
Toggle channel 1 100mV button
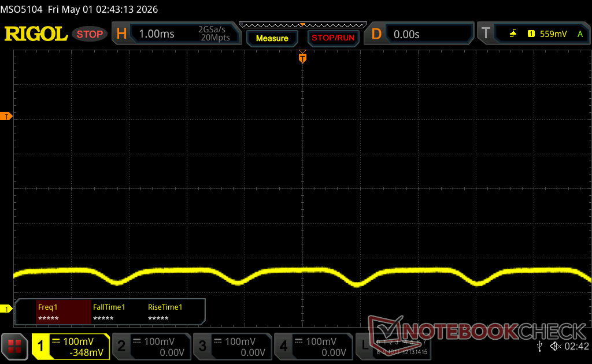pyautogui.click(x=71, y=346)
